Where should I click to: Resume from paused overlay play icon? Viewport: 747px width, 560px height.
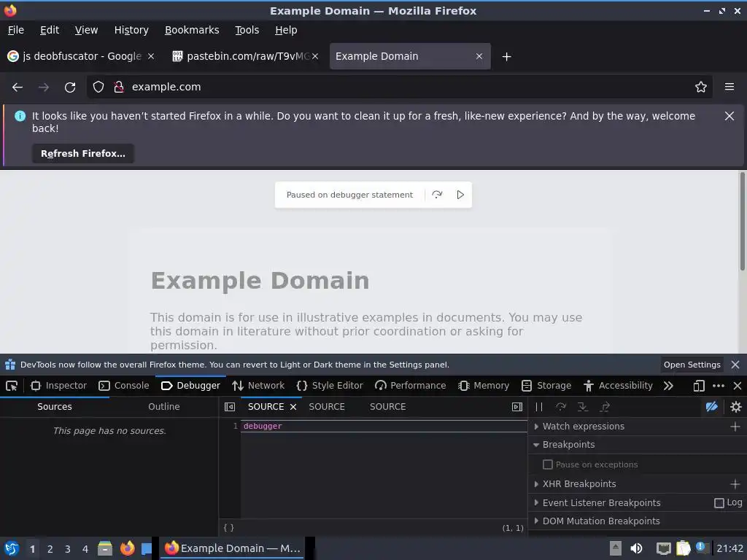point(460,195)
